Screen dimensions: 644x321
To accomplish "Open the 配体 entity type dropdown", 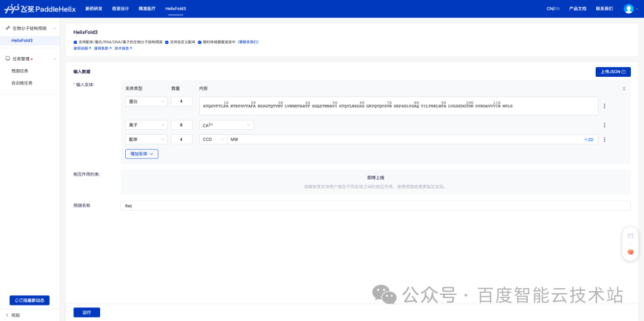I will tap(146, 139).
